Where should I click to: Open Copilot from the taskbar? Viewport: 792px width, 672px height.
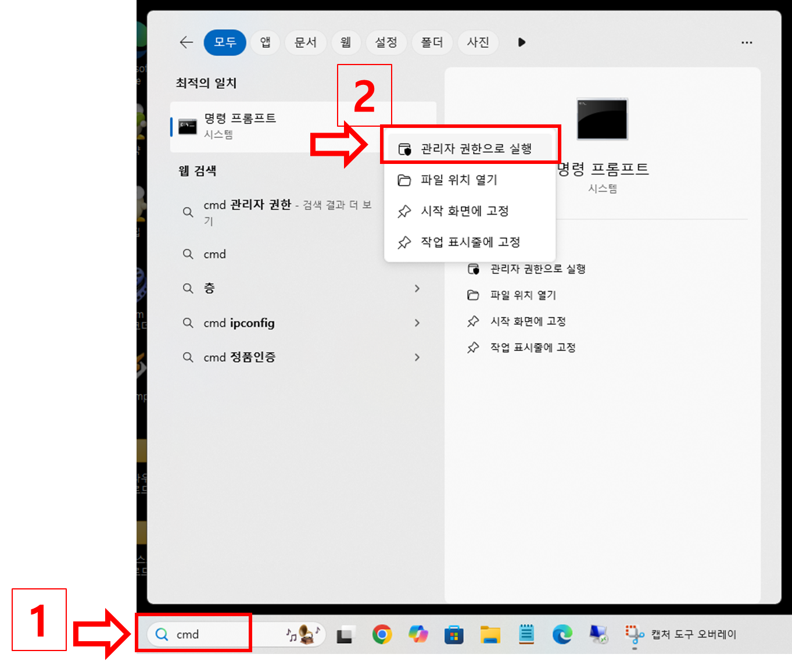coord(418,635)
